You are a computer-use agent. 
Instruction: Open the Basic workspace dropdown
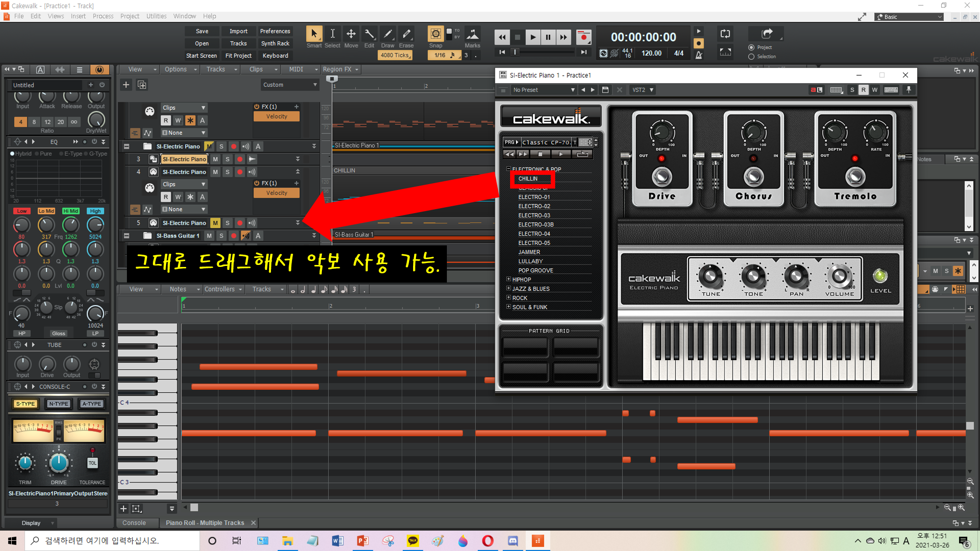click(x=909, y=17)
